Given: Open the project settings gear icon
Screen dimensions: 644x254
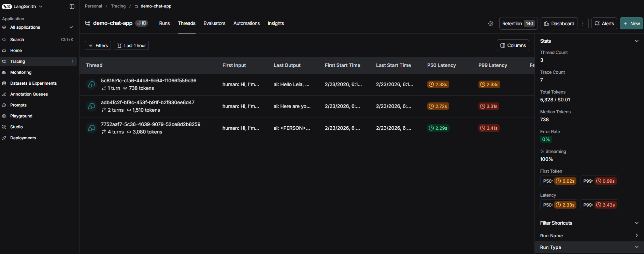Looking at the screenshot, I should click(x=491, y=24).
